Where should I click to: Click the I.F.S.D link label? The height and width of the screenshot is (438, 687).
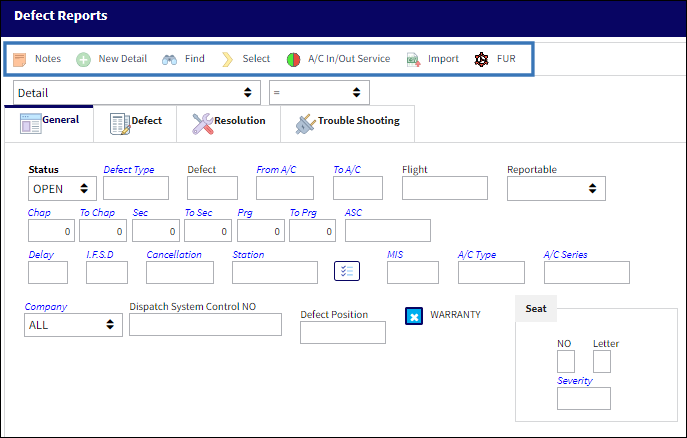pyautogui.click(x=100, y=254)
